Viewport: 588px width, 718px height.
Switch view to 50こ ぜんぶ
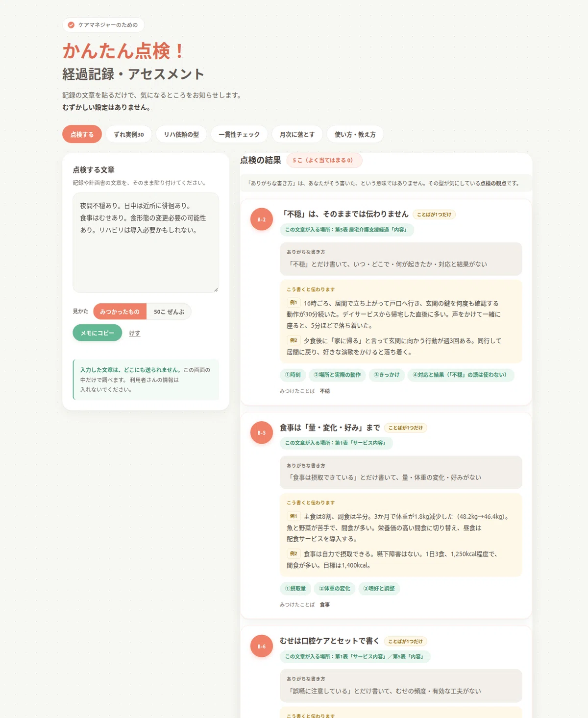[x=169, y=311]
